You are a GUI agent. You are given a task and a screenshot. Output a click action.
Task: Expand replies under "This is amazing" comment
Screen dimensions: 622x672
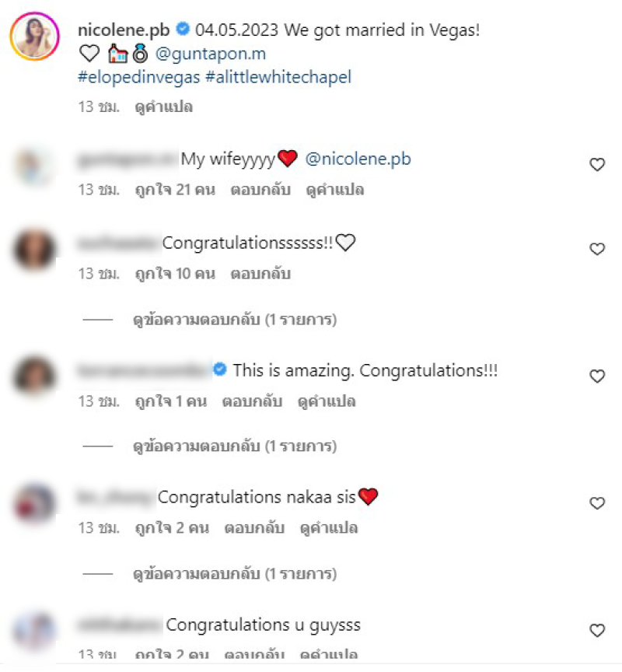(x=235, y=446)
